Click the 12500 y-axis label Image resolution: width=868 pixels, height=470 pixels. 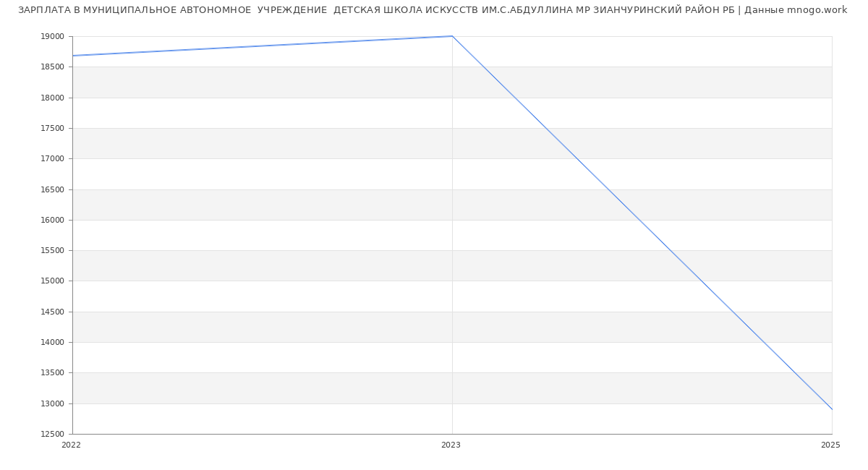point(52,435)
